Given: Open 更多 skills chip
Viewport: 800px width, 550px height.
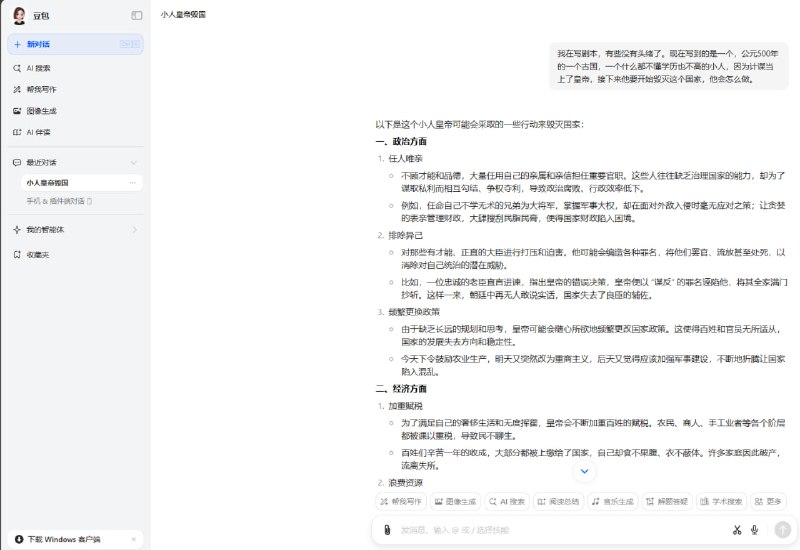Looking at the screenshot, I should (768, 502).
